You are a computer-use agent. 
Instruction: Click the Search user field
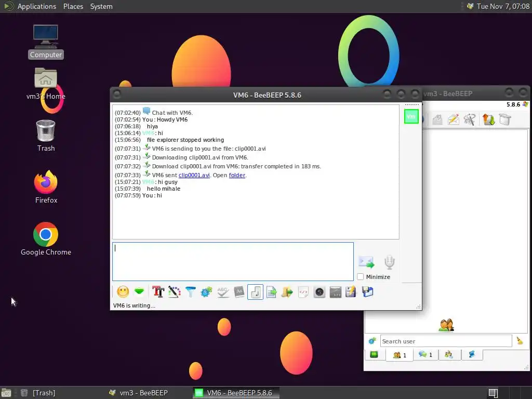(446, 341)
